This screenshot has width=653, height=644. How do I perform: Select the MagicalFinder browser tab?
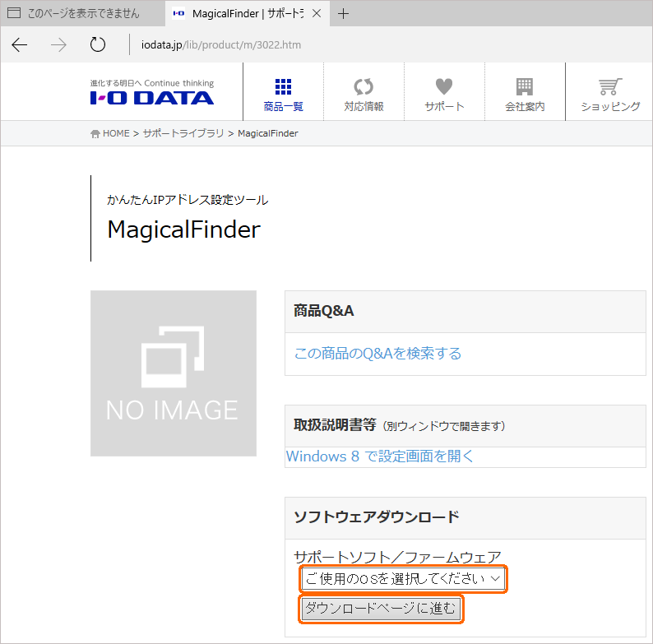point(248,14)
